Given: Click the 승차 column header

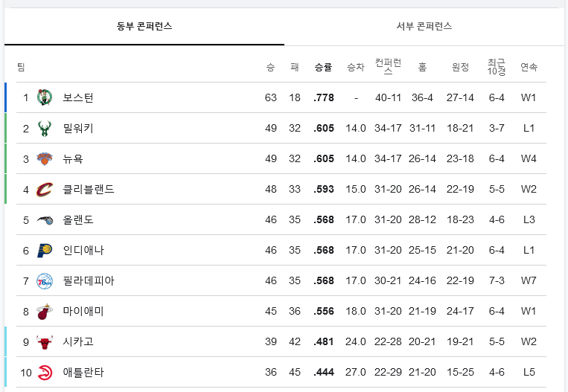Looking at the screenshot, I should [x=355, y=67].
